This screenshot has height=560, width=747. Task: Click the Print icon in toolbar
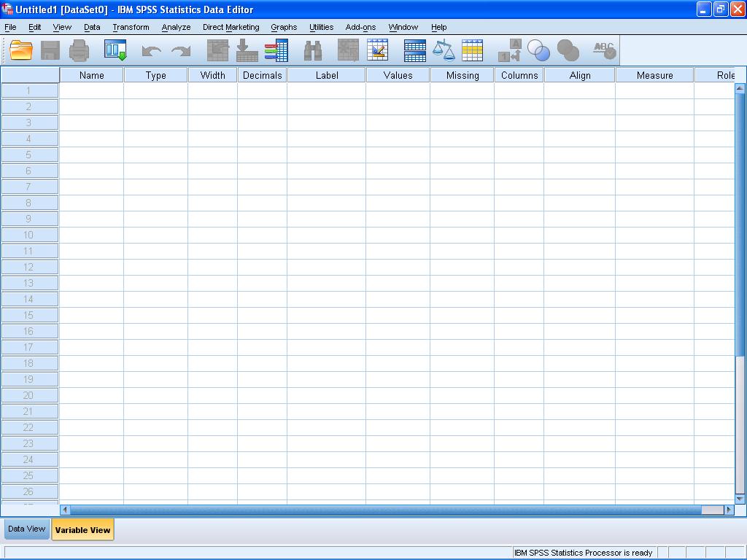[79, 50]
